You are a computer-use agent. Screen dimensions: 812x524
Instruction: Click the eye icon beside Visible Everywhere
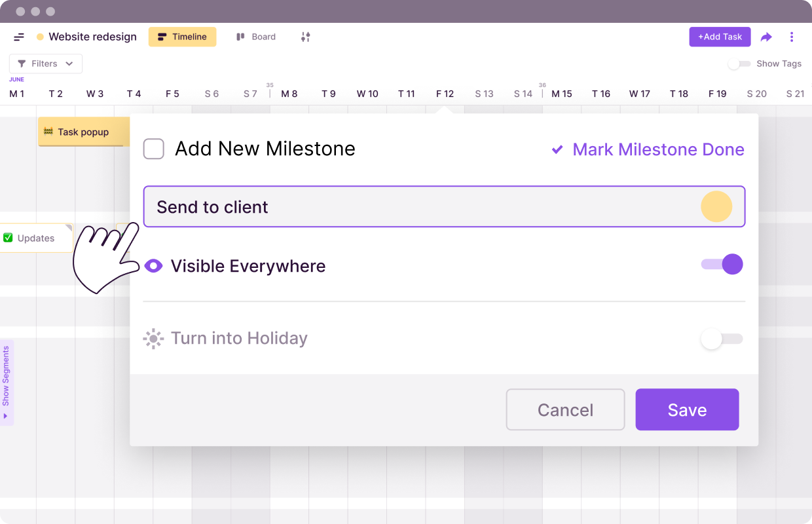click(x=153, y=266)
